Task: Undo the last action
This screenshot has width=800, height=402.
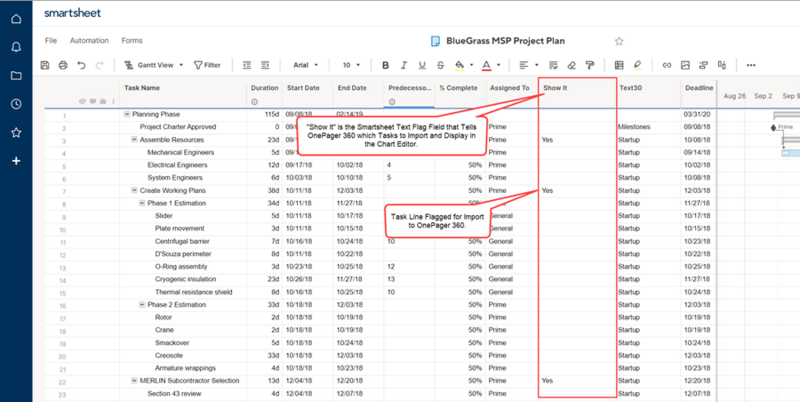Action: (x=81, y=65)
